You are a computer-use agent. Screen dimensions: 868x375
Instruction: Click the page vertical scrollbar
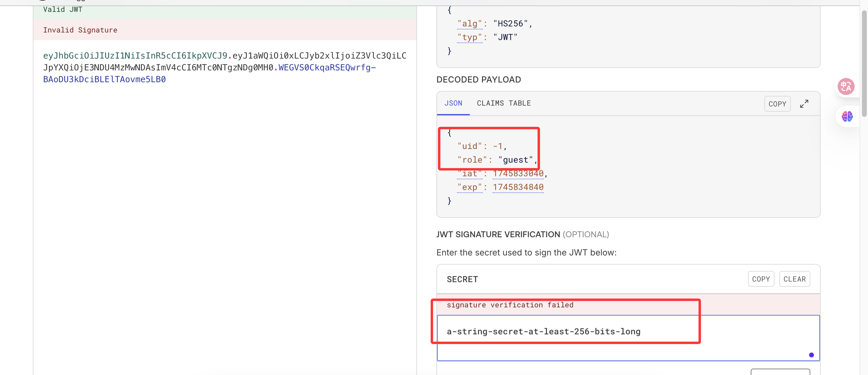click(864, 63)
